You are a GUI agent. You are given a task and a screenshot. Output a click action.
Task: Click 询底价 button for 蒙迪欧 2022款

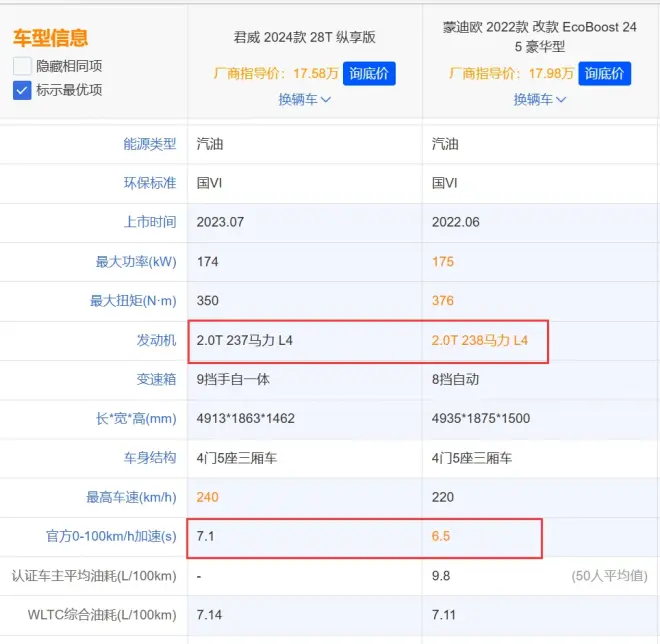[x=604, y=74]
